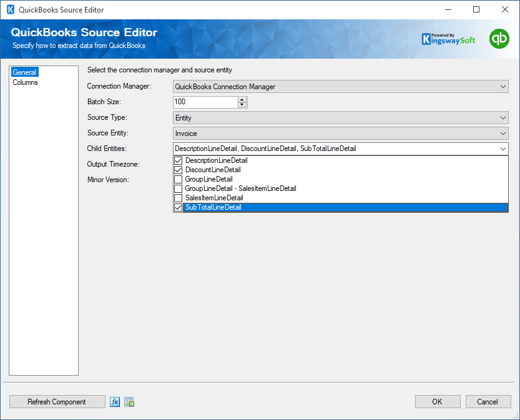This screenshot has width=520, height=420.
Task: Collapse the Child Entities dropdown arrow
Action: 503,149
